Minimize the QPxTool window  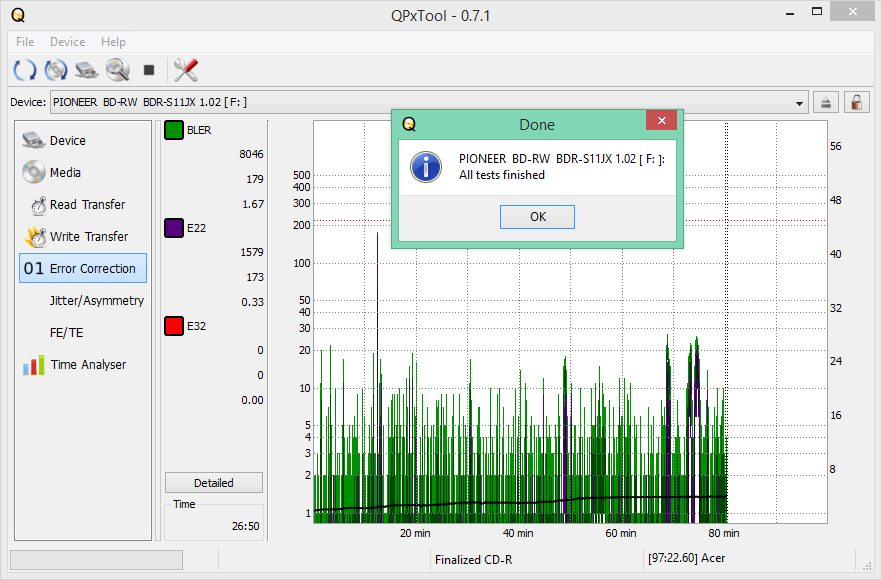790,12
